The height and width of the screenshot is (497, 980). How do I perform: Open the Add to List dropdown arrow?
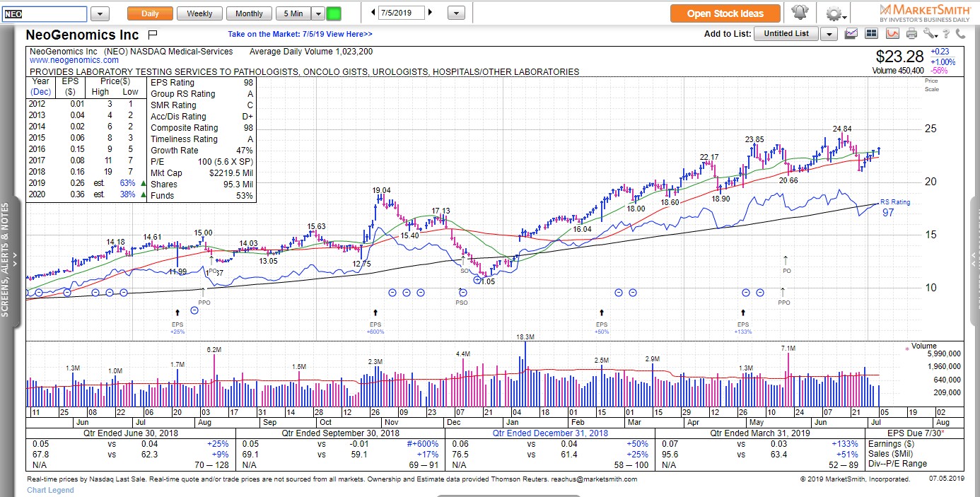click(829, 34)
